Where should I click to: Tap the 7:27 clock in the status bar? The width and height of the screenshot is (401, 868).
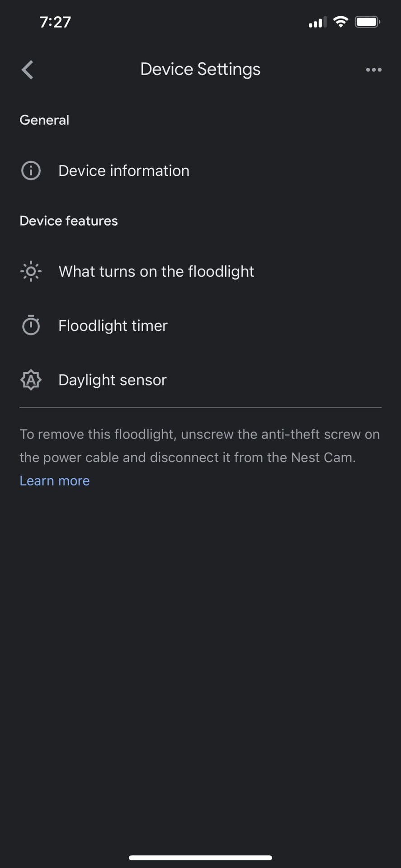point(55,22)
